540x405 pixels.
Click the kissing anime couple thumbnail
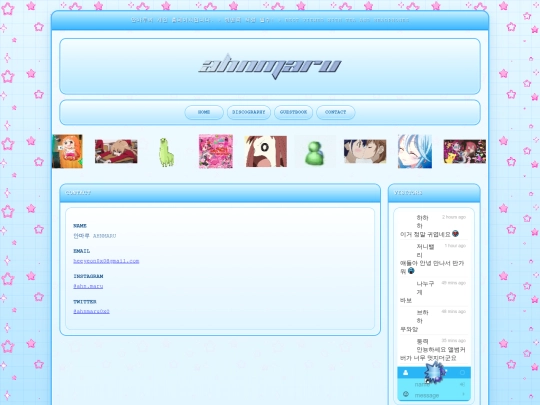click(365, 151)
